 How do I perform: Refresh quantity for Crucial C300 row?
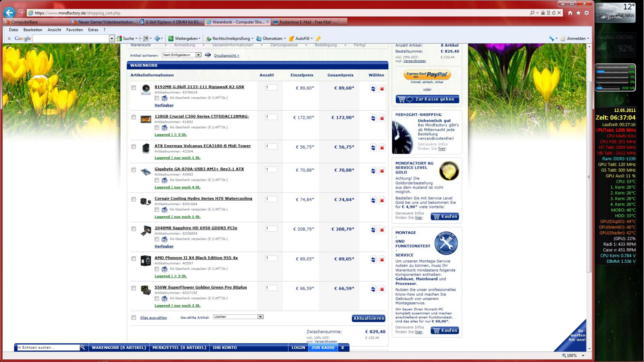[373, 118]
